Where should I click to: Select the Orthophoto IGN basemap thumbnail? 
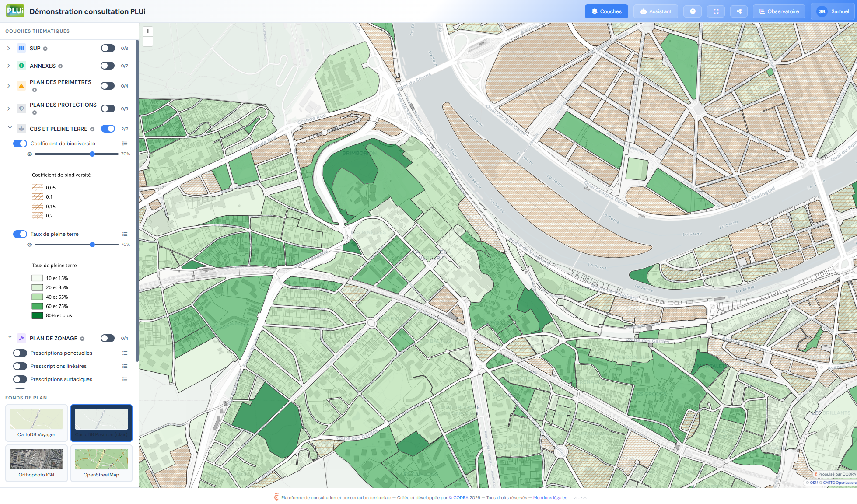click(36, 463)
